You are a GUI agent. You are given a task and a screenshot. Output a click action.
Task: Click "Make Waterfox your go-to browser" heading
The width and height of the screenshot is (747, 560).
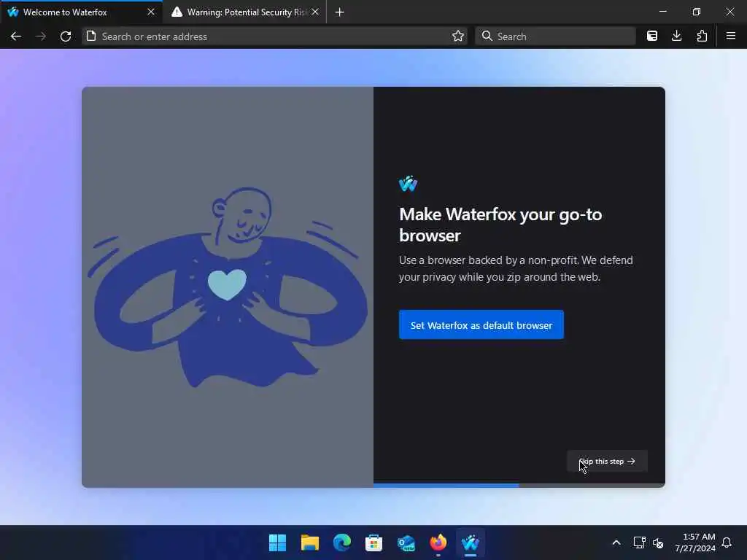500,225
